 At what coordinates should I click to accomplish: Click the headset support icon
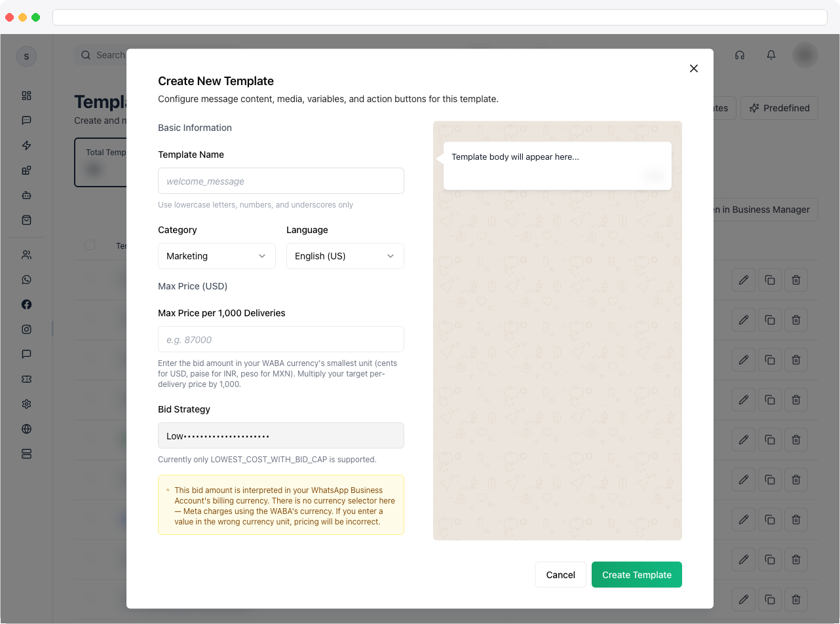tap(740, 55)
